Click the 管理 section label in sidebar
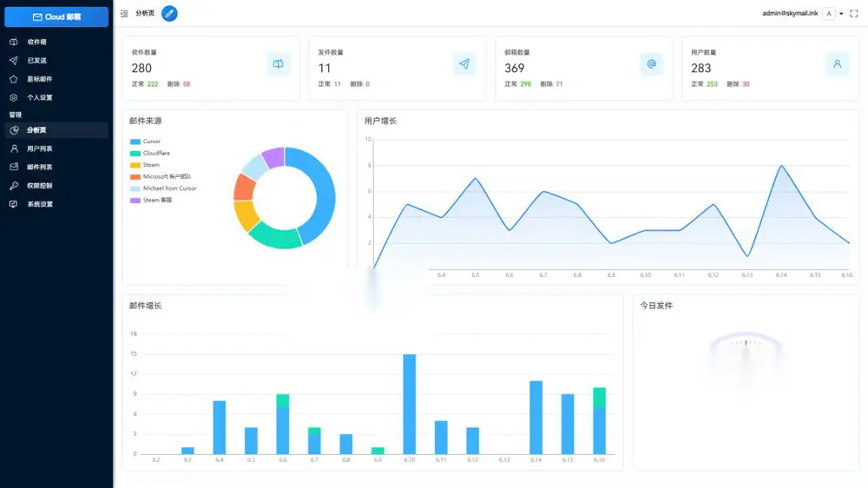The image size is (868, 488). pyautogui.click(x=16, y=115)
